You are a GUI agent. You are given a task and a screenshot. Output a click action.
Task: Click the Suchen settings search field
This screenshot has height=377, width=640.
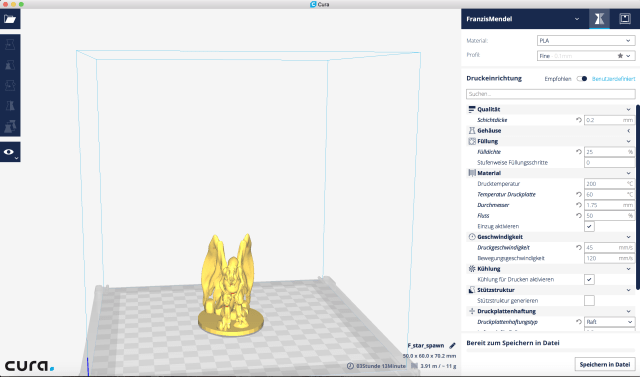tap(551, 94)
